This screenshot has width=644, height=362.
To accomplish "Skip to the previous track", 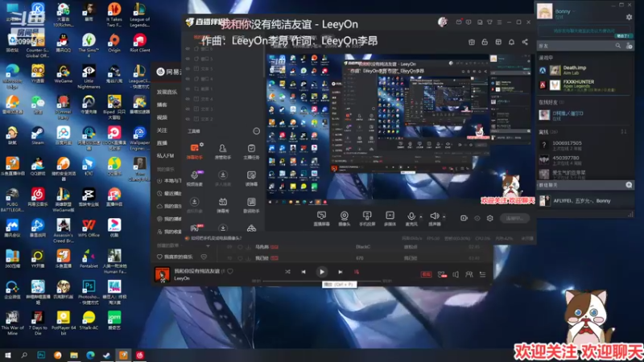I will 303,272.
